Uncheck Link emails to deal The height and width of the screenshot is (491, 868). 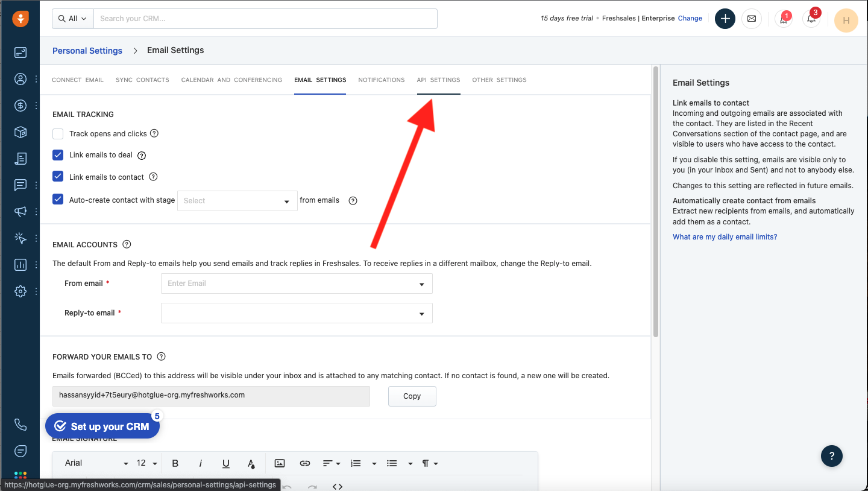pyautogui.click(x=58, y=155)
